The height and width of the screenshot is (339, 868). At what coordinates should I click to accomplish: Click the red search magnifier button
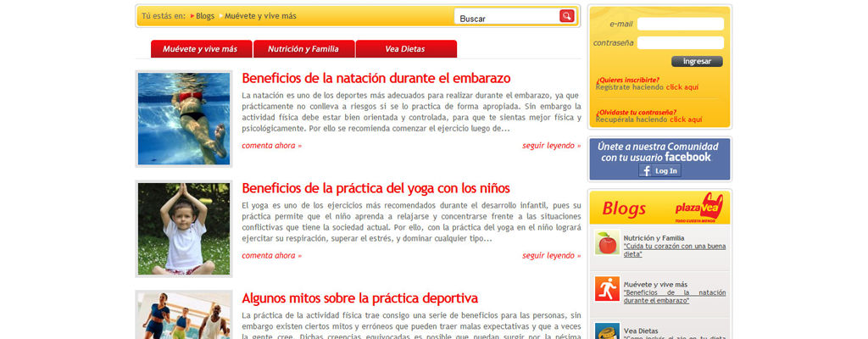point(566,16)
